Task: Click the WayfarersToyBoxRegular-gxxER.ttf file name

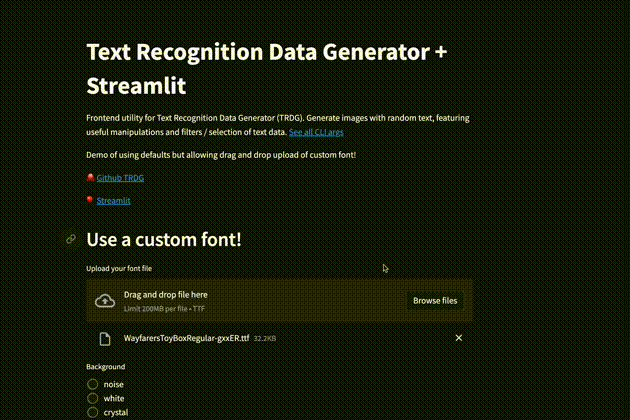Action: [x=186, y=338]
